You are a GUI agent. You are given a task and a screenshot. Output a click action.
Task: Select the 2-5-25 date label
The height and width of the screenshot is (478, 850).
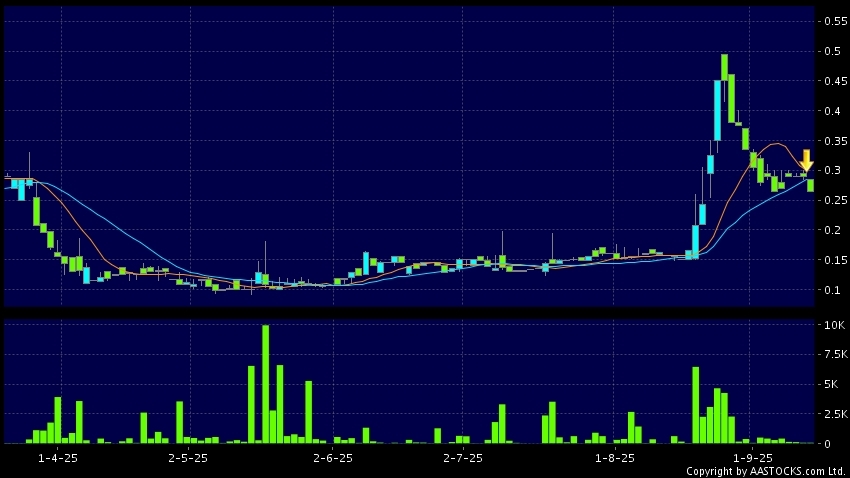(187, 458)
